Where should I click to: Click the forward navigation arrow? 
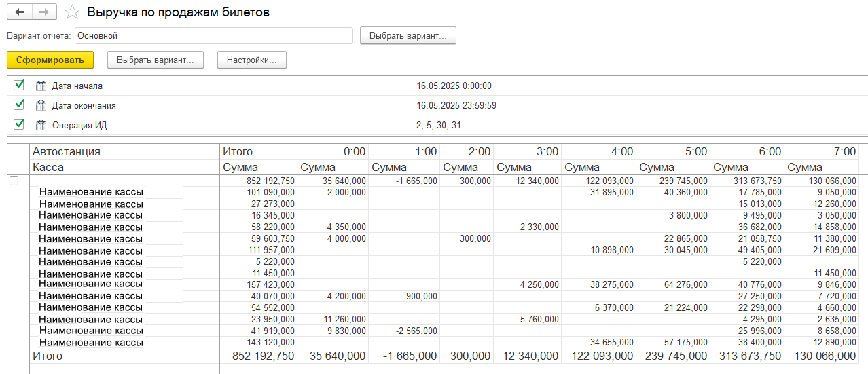click(x=43, y=12)
